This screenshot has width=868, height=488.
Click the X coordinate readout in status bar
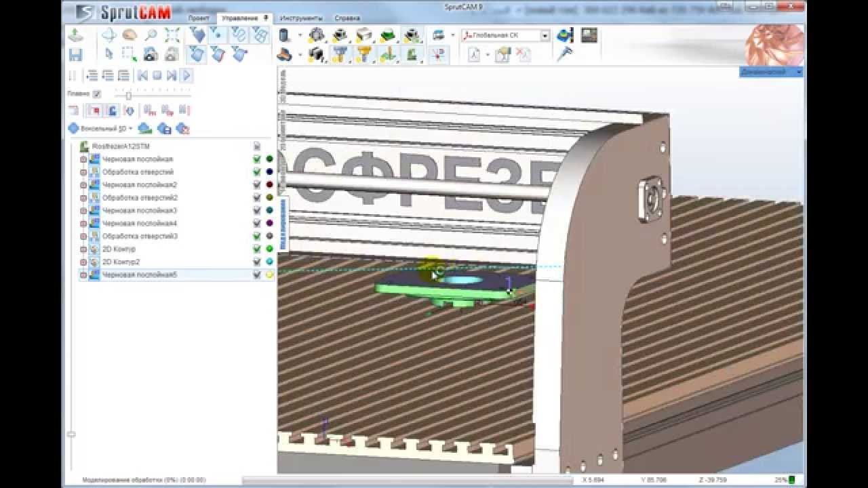(x=594, y=480)
